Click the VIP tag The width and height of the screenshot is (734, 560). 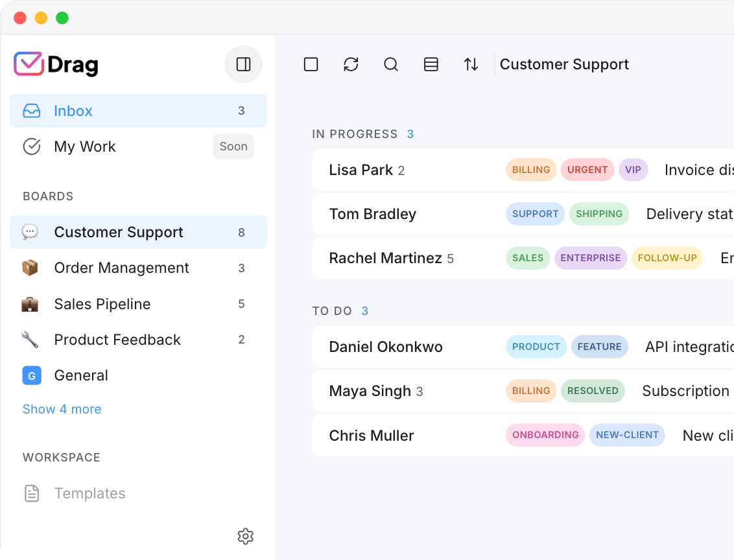(633, 170)
